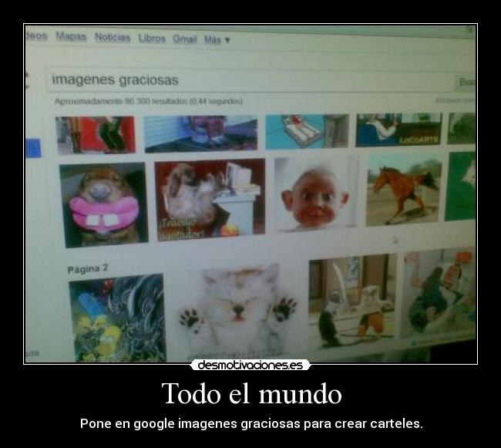Open the dog with pink lips thumbnail
Viewport: 501px width, 448px height.
pyautogui.click(x=103, y=205)
